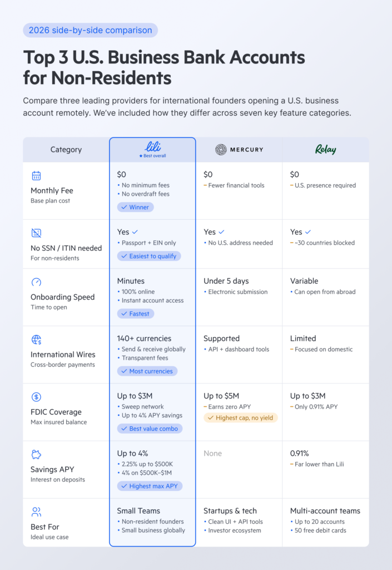Click 'Cross-border payments' subtitle
The height and width of the screenshot is (570, 392).
(63, 365)
